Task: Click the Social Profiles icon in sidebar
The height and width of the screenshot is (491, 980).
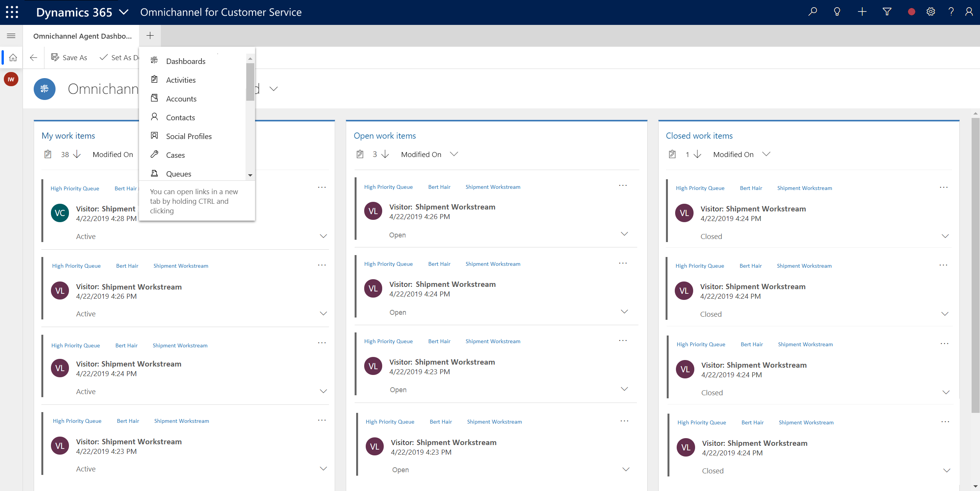Action: tap(155, 135)
